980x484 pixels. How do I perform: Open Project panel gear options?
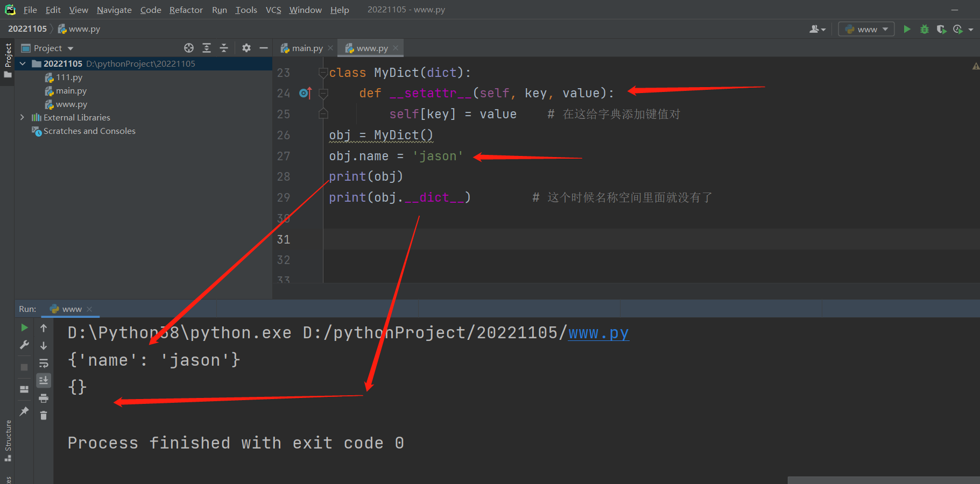click(x=246, y=48)
